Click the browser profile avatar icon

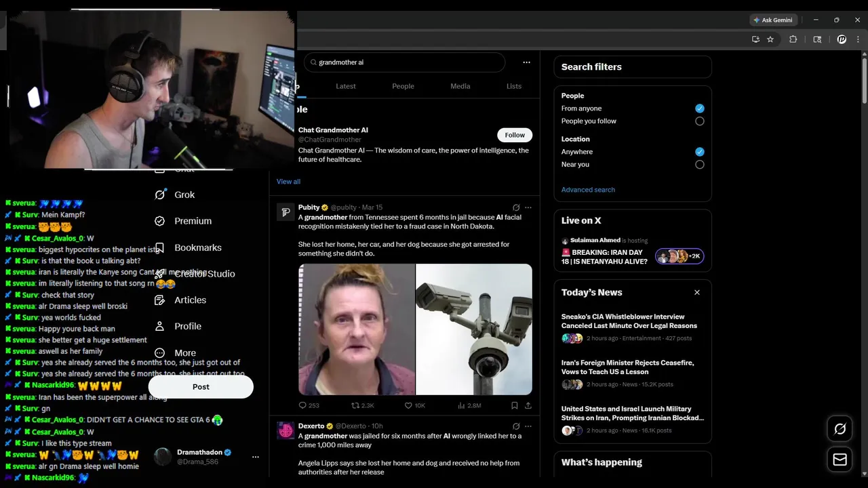pos(842,39)
